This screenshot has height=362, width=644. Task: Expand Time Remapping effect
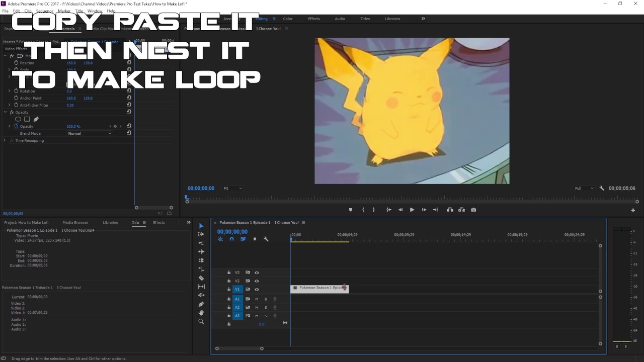click(x=5, y=140)
